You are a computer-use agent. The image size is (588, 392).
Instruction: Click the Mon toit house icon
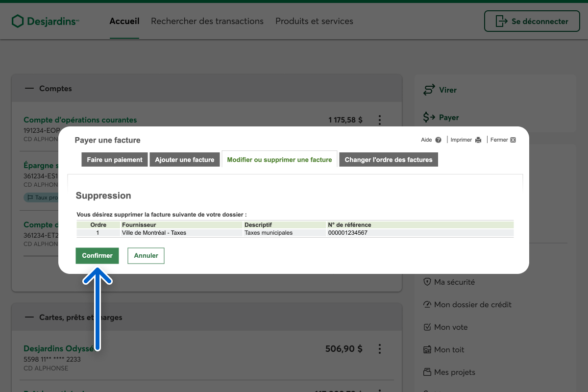pyautogui.click(x=427, y=350)
